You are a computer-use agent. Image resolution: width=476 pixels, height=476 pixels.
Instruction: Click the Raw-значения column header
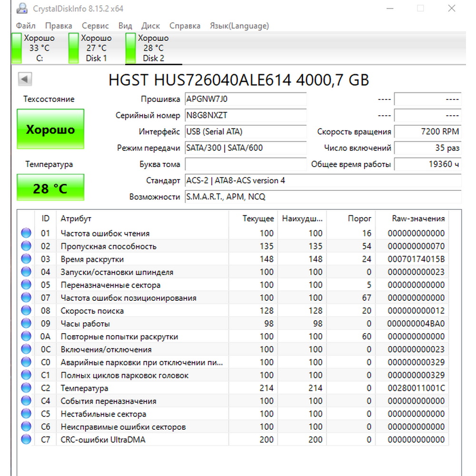[412, 218]
